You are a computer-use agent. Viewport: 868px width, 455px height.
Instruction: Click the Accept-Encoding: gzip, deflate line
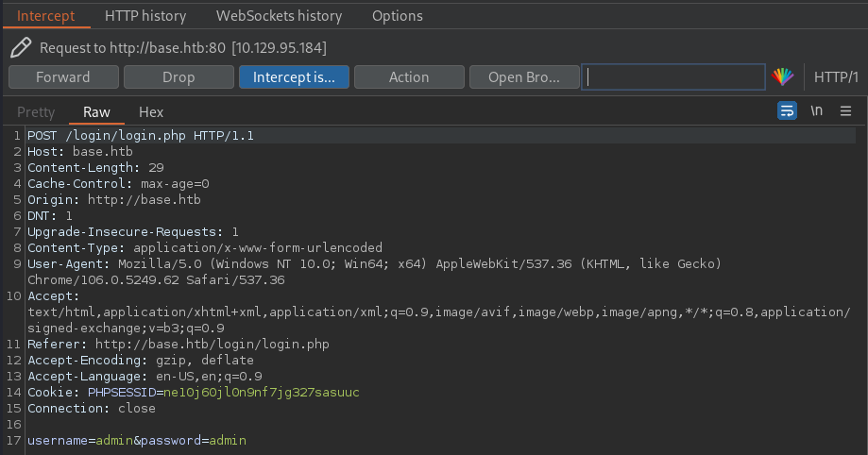click(141, 361)
